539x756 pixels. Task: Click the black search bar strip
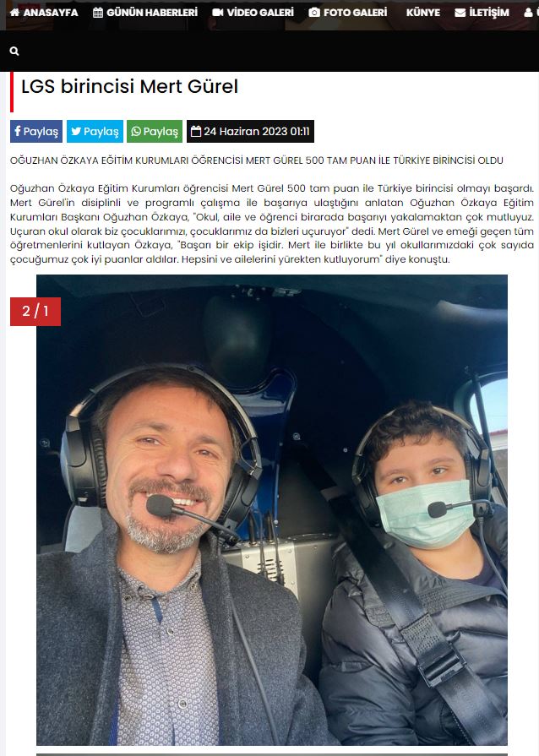[269, 52]
